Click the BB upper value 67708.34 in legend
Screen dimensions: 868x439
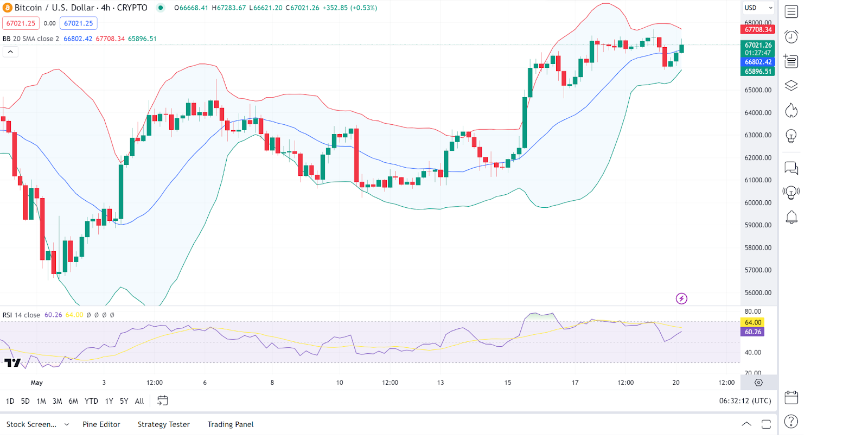[x=110, y=39]
